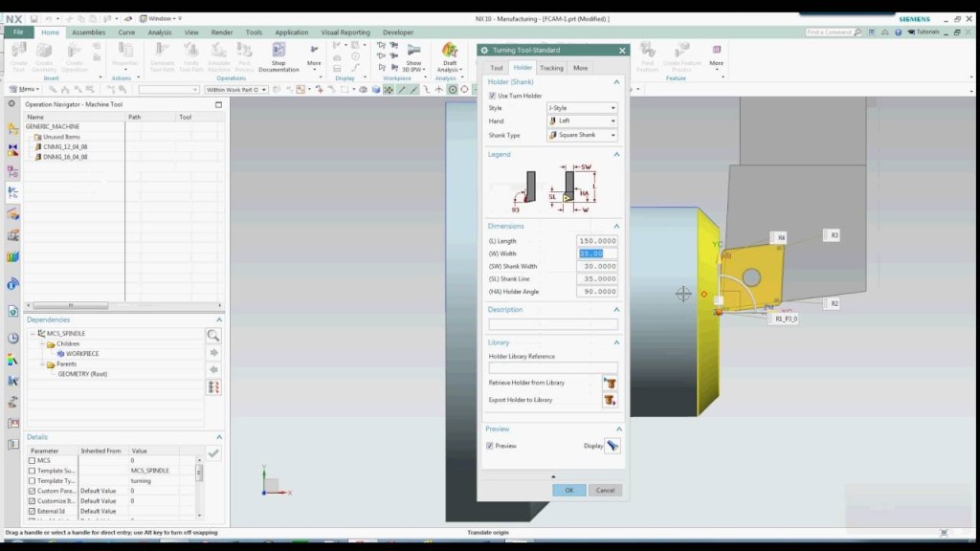Open the Draft Analysis tool
The image size is (980, 551).
pos(450,56)
